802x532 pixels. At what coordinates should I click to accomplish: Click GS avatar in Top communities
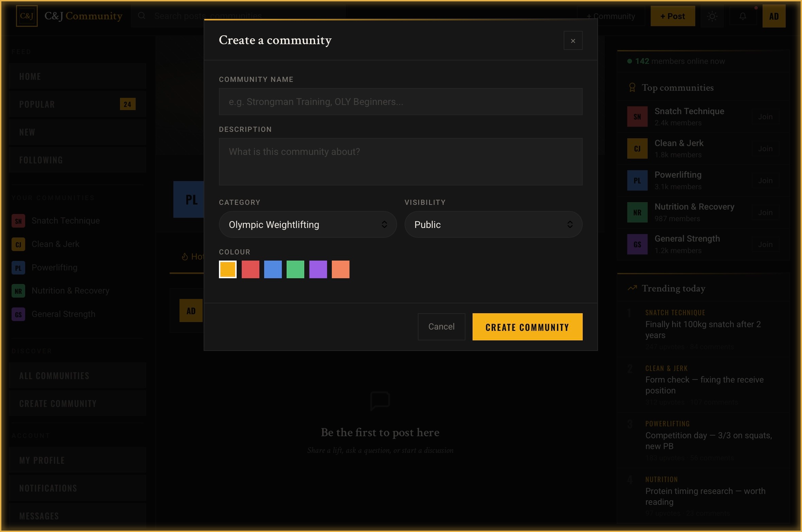[637, 245]
